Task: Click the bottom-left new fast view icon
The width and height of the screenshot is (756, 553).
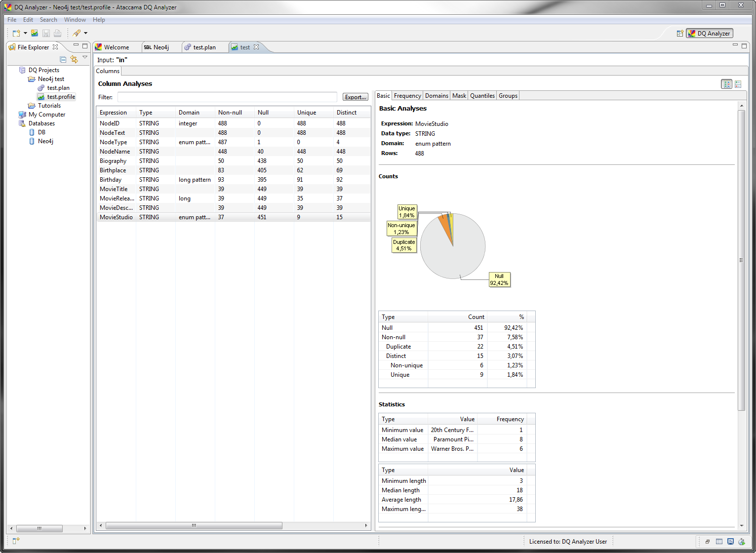Action: click(16, 541)
